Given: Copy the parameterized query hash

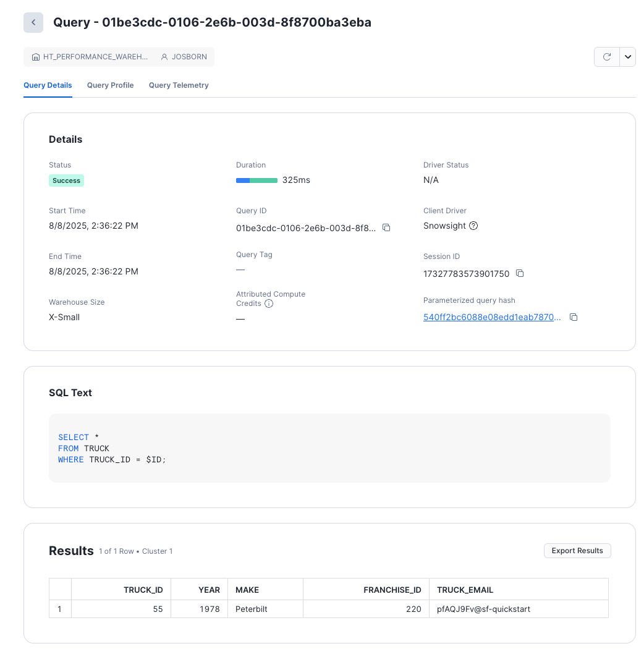Looking at the screenshot, I should 574,317.
